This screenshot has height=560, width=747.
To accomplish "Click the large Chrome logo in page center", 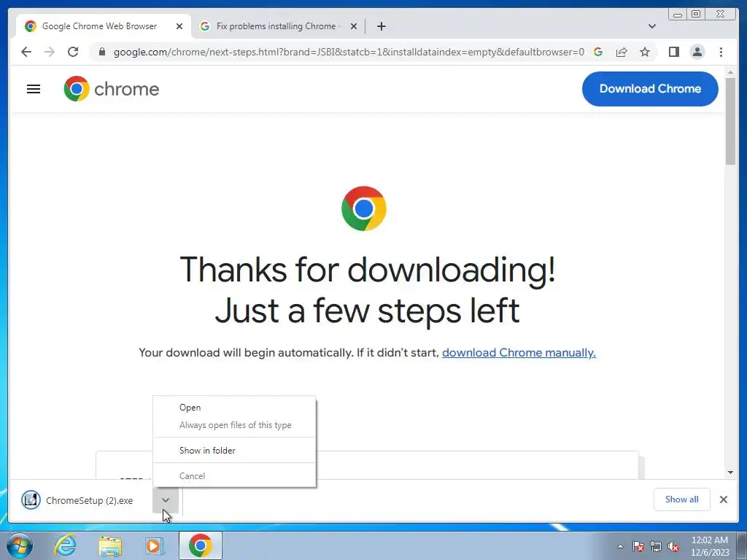I will [x=363, y=209].
